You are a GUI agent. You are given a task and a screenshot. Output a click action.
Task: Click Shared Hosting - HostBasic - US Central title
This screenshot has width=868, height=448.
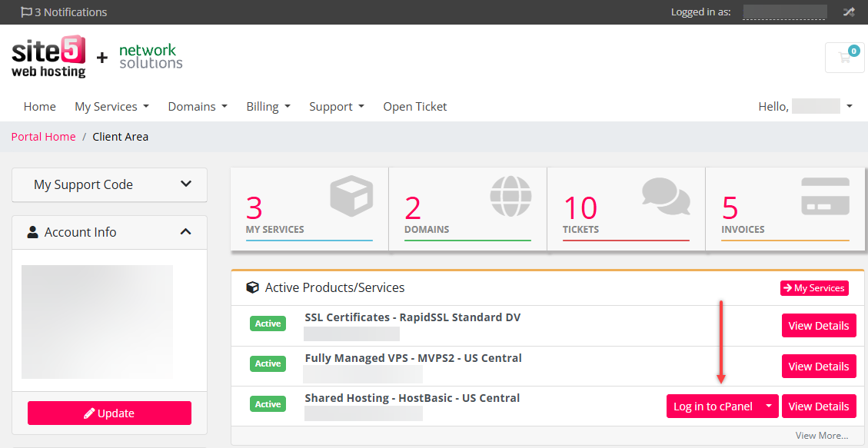click(412, 398)
